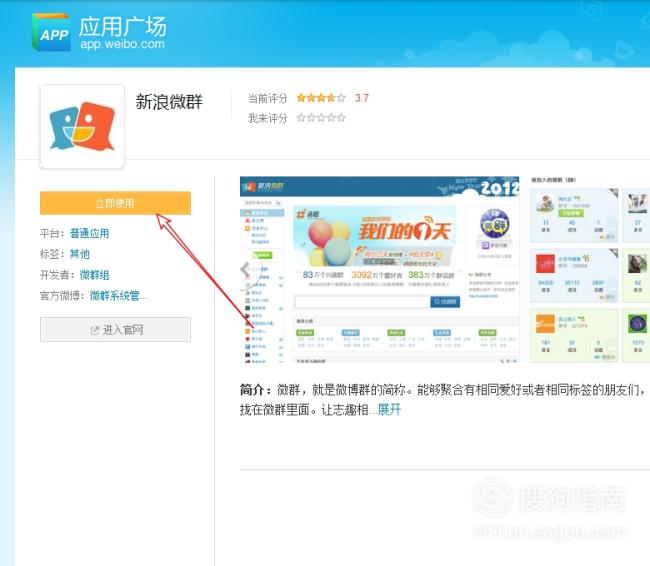Image resolution: width=650 pixels, height=566 pixels.
Task: Click the external-link icon in 进入官网
Action: point(95,330)
